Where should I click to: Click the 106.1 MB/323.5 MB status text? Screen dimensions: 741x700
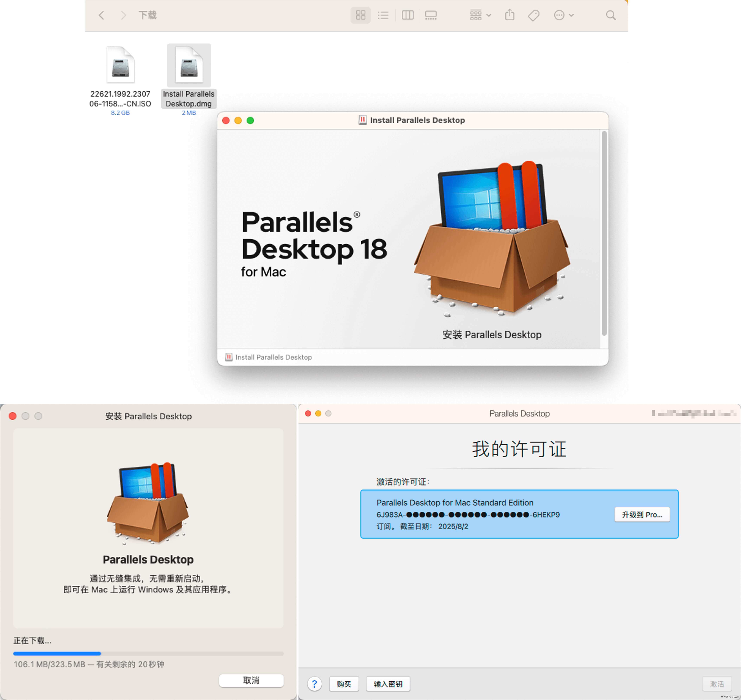point(89,664)
